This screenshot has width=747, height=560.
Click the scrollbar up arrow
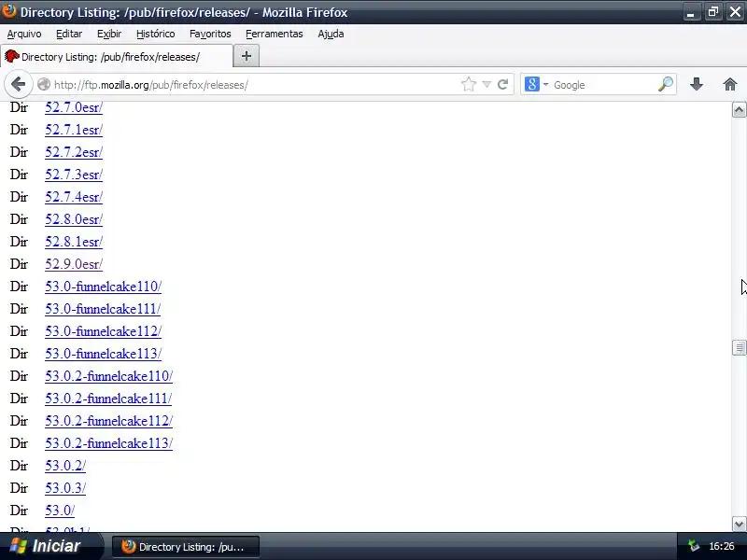pos(739,110)
